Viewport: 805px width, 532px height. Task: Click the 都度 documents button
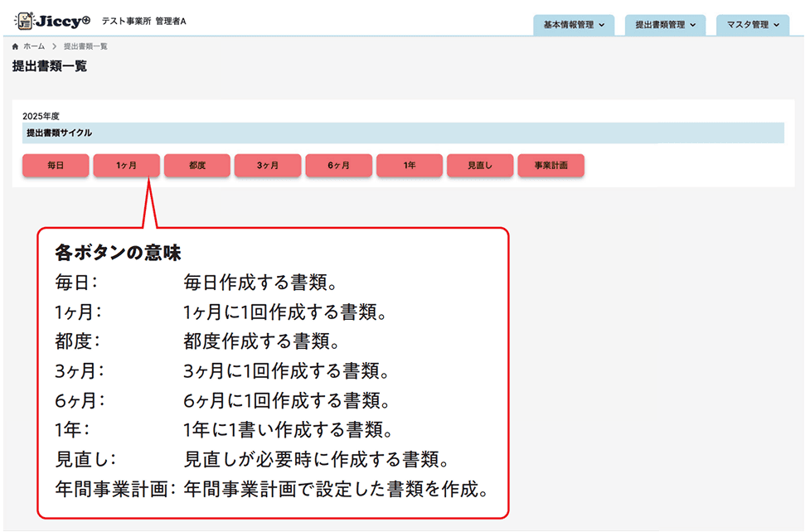pyautogui.click(x=196, y=165)
